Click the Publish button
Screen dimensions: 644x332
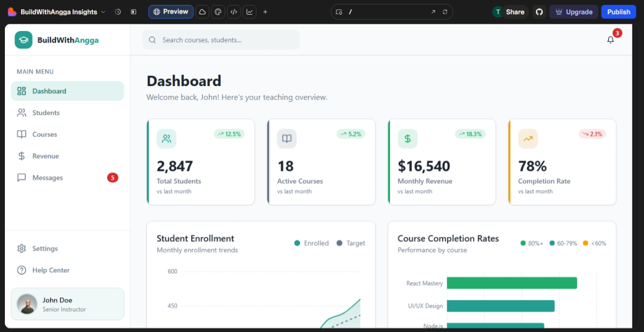coord(618,11)
